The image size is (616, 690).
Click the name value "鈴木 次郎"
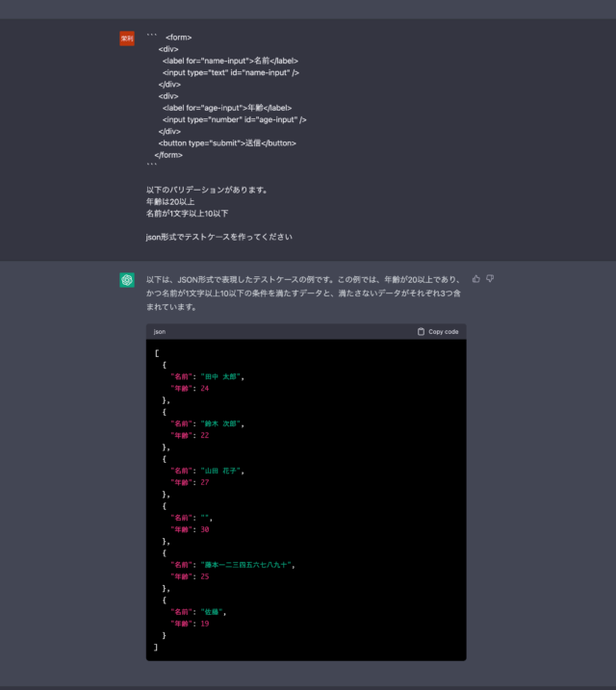coord(220,423)
